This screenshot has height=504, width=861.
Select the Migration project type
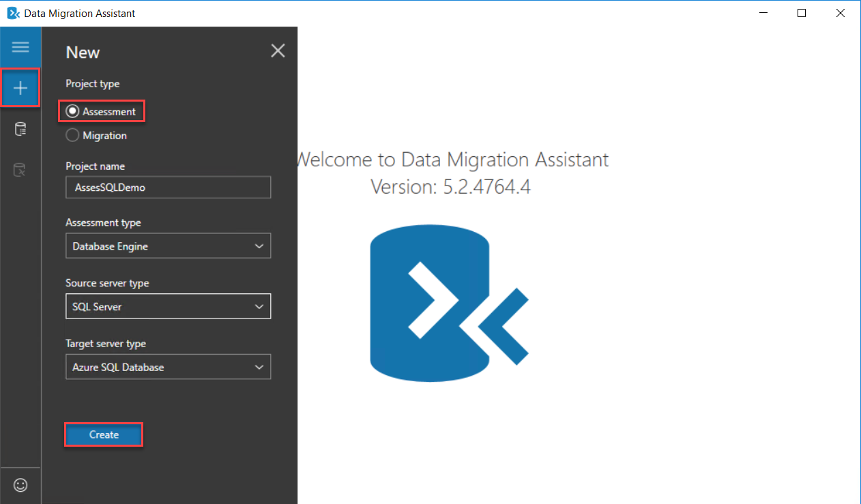[72, 136]
